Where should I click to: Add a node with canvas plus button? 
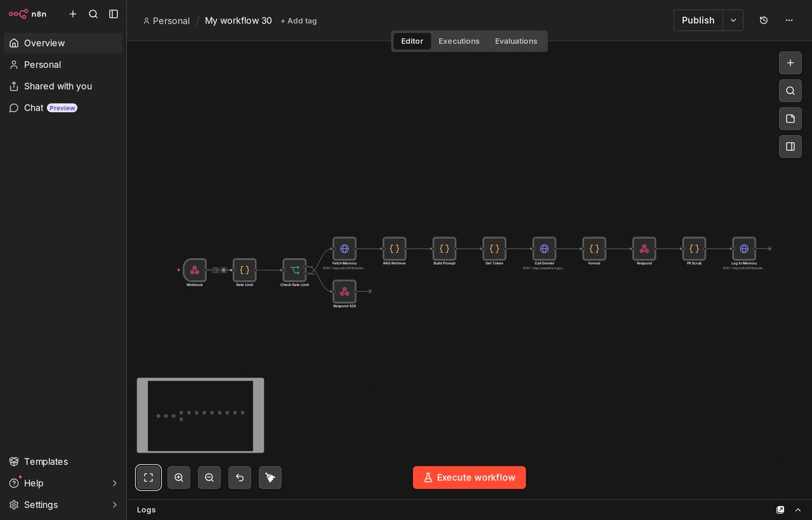click(790, 63)
